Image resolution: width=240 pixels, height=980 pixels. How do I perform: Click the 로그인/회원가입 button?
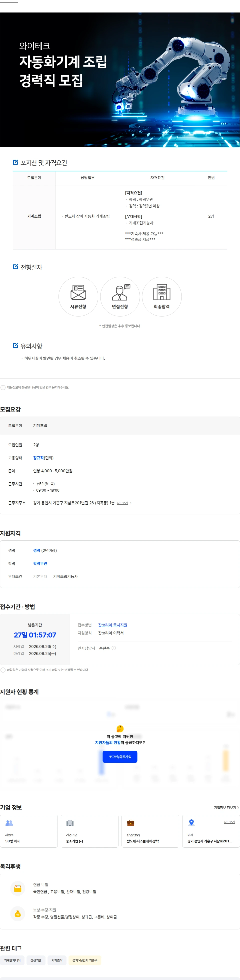120,757
